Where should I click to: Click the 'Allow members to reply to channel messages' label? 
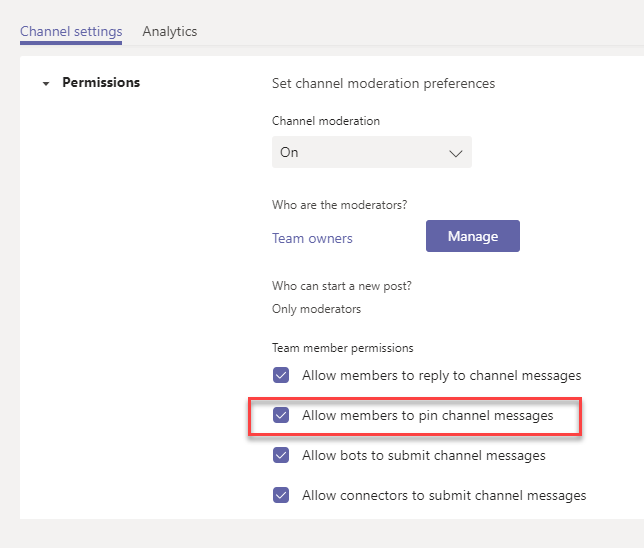point(442,375)
